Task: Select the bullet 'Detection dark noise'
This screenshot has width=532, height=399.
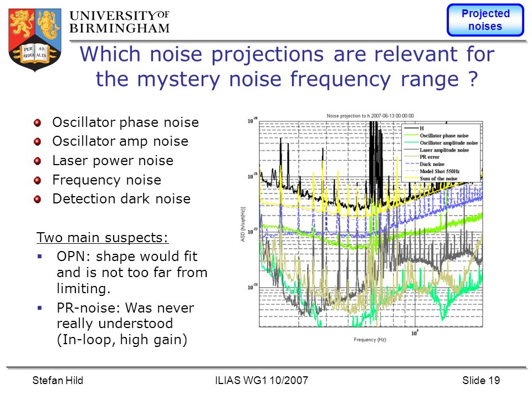Action: click(x=121, y=199)
